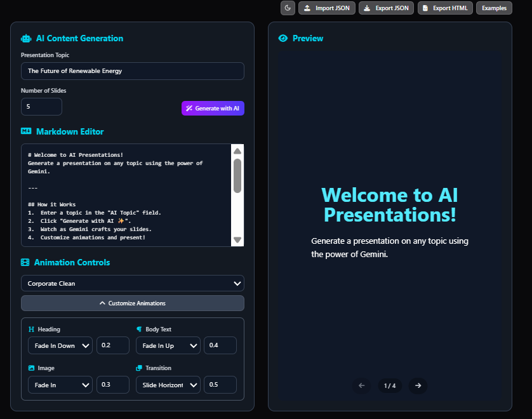532x419 pixels.
Task: Click the Export HTML button
Action: click(445, 8)
